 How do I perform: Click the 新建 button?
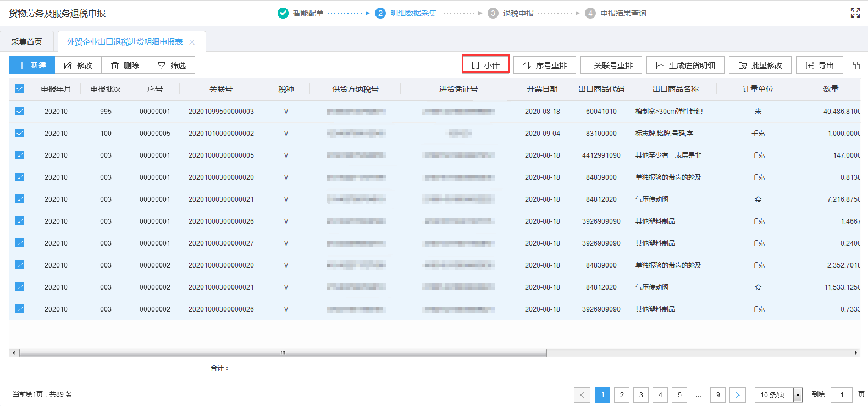pos(32,65)
